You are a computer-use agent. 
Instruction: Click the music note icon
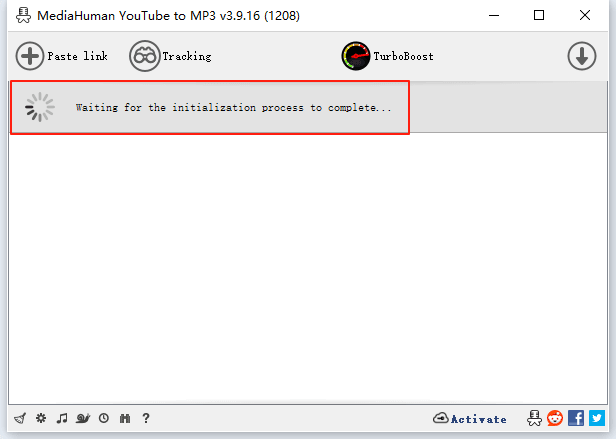coord(62,419)
